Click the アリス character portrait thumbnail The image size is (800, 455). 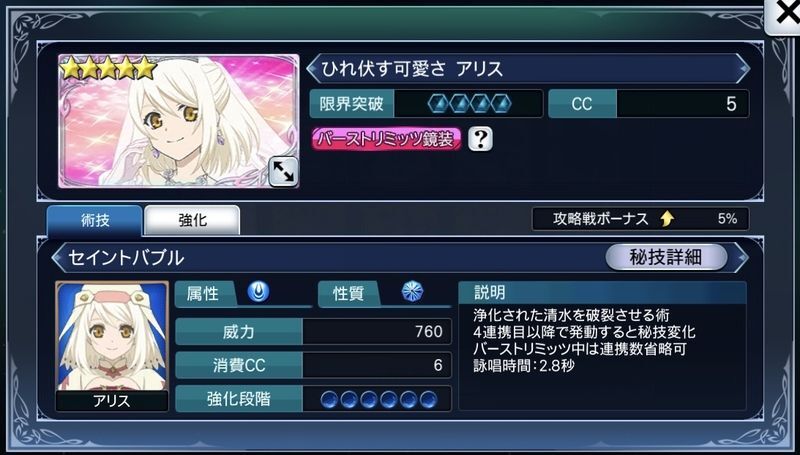point(112,346)
